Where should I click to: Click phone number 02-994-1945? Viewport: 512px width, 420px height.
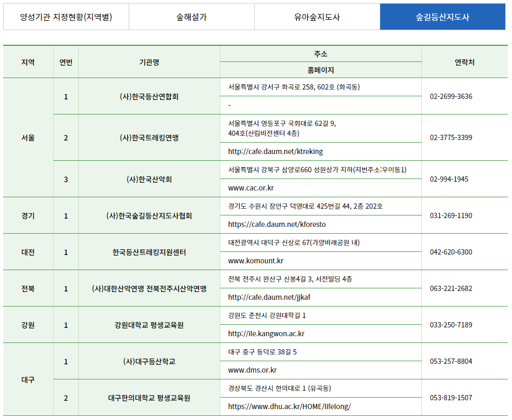449,179
